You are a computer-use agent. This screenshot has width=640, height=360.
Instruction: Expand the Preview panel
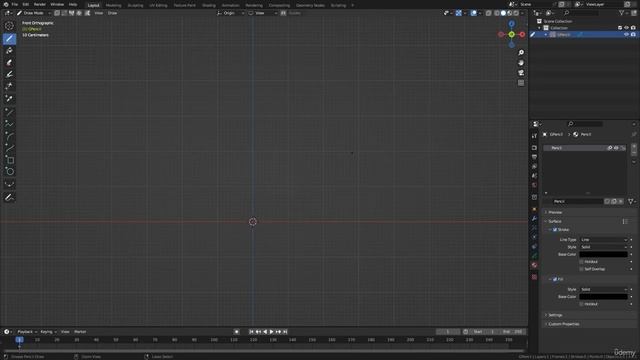pos(555,213)
